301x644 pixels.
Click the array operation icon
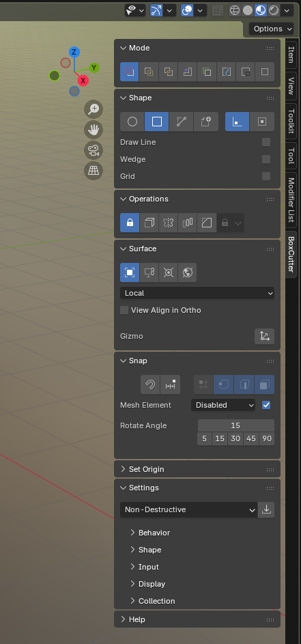[188, 223]
